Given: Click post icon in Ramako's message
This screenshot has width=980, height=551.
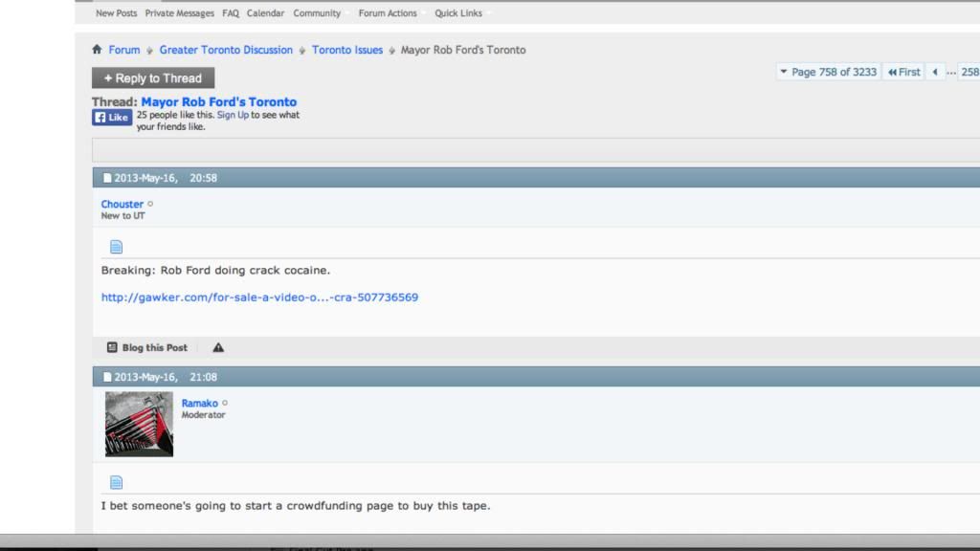Looking at the screenshot, I should 116,482.
